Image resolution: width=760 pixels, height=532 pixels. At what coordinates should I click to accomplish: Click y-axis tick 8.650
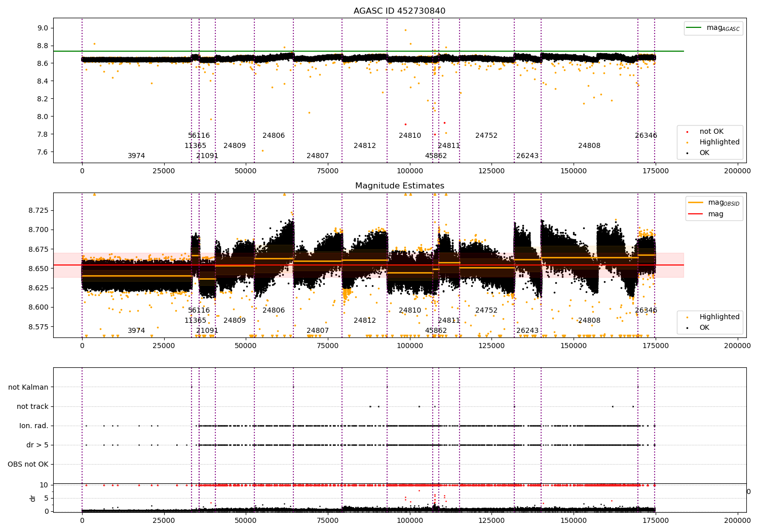(39, 269)
